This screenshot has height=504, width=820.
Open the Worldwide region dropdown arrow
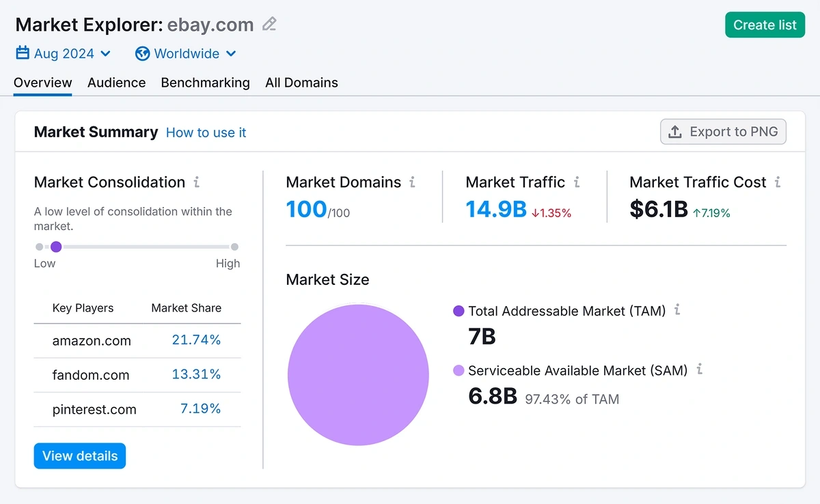(231, 53)
